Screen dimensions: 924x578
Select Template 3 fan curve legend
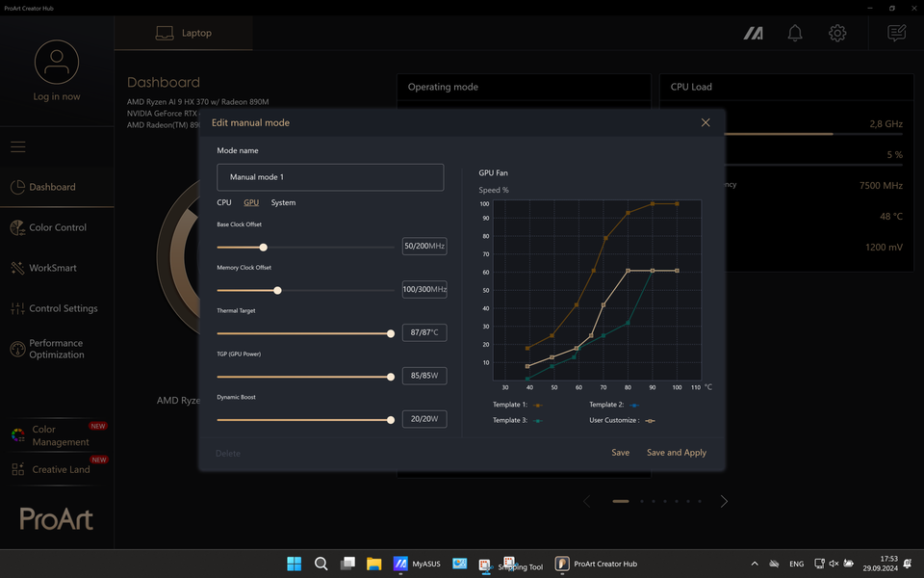pyautogui.click(x=517, y=421)
